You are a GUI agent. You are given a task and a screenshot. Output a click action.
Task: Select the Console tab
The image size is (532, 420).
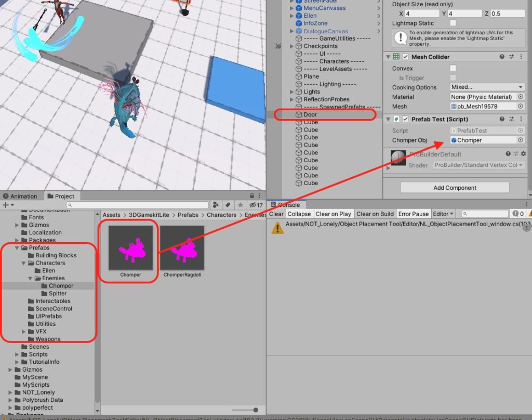tap(287, 205)
